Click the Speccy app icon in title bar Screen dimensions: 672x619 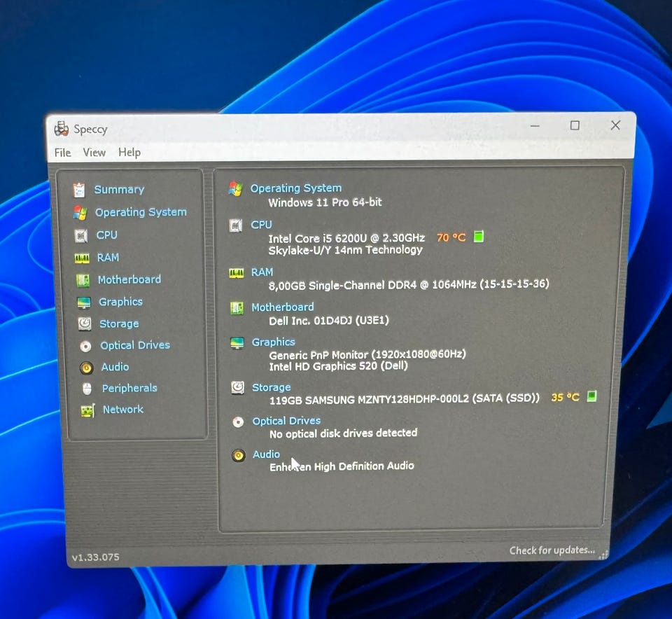point(62,129)
